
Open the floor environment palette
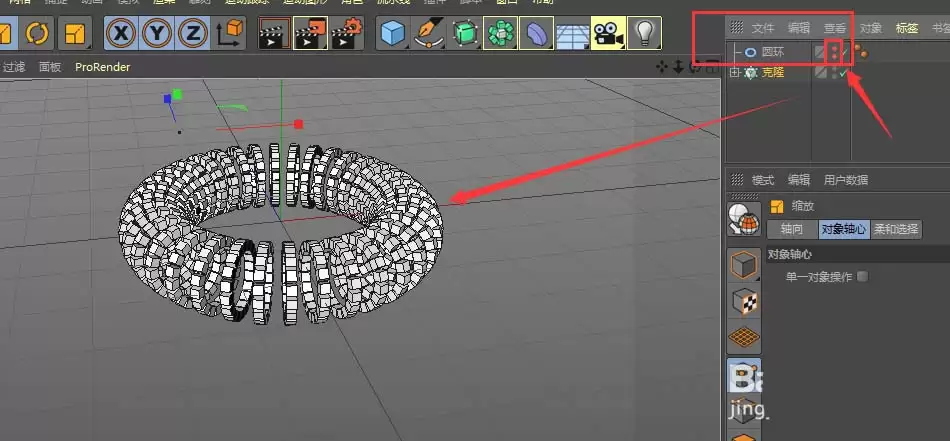click(573, 33)
